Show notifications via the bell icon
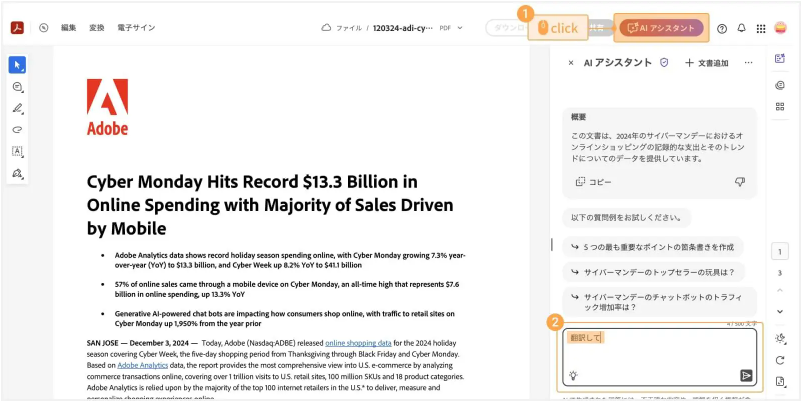Viewport: 801px width, 401px height. click(x=741, y=28)
